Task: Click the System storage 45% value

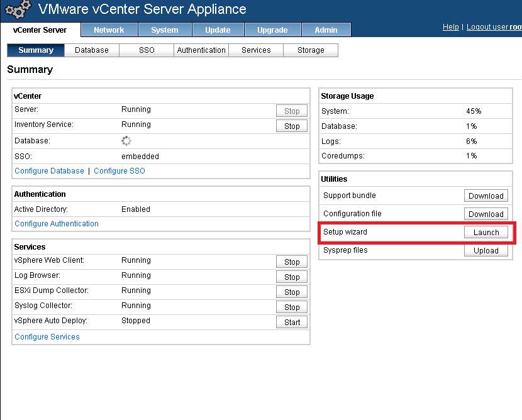Action: pos(474,111)
